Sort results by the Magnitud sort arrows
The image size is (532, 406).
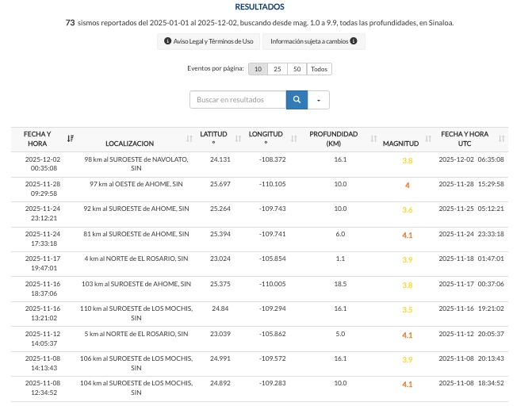click(428, 139)
